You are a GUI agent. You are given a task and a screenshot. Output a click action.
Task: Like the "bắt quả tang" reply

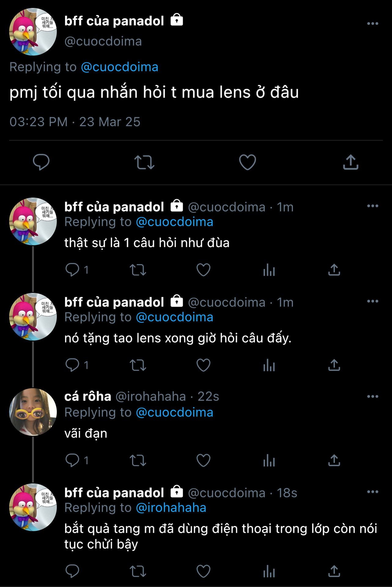point(203,571)
